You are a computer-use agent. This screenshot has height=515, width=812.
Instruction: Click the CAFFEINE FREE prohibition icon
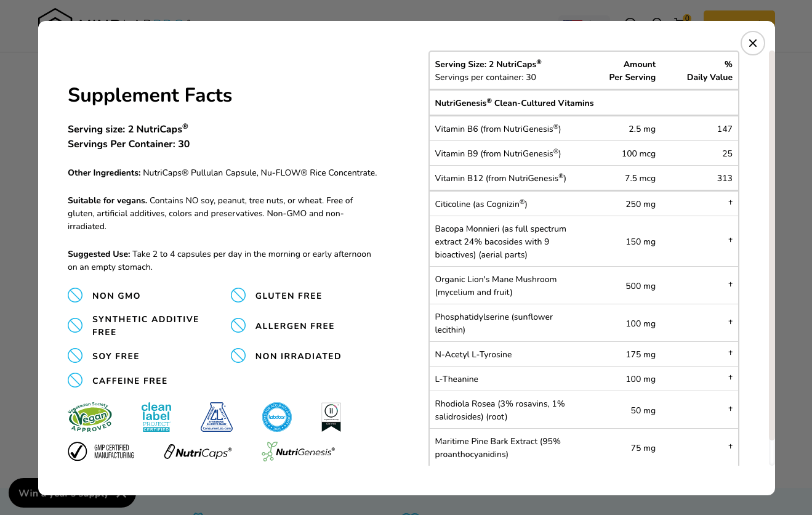click(75, 381)
